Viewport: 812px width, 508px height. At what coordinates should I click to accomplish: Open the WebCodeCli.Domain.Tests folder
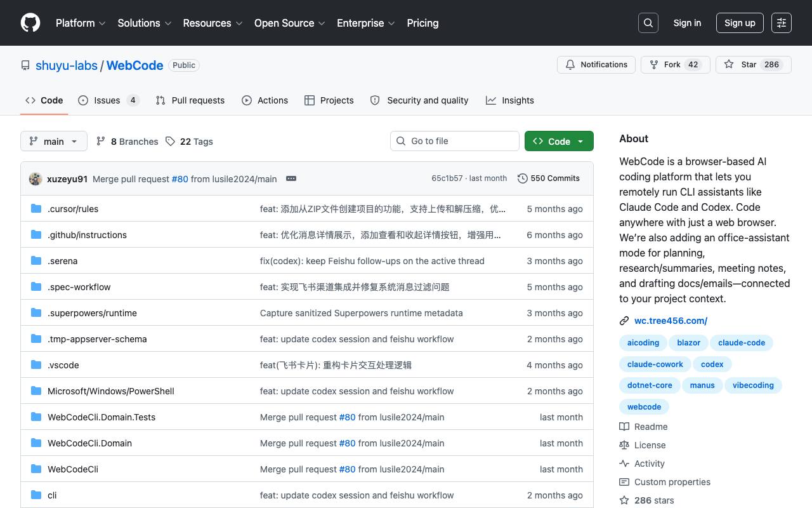point(101,417)
